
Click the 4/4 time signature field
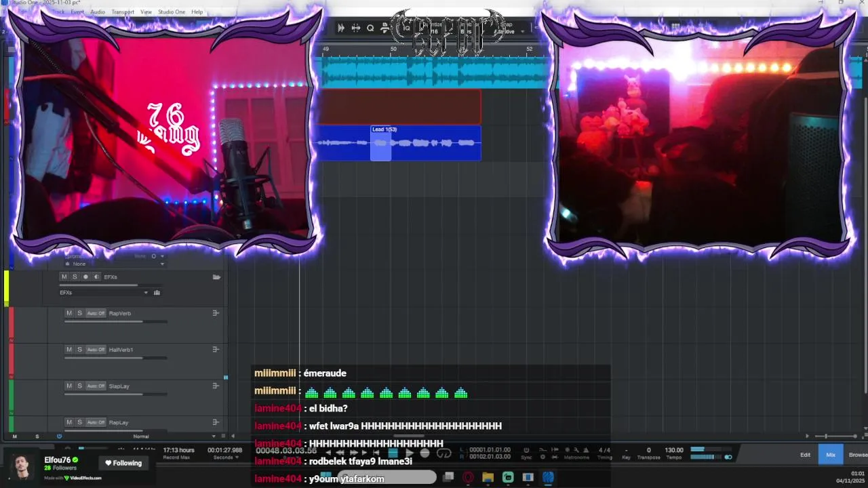(604, 450)
